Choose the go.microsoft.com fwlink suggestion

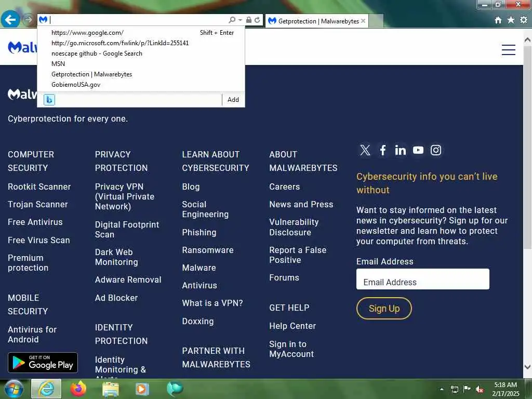[141, 43]
